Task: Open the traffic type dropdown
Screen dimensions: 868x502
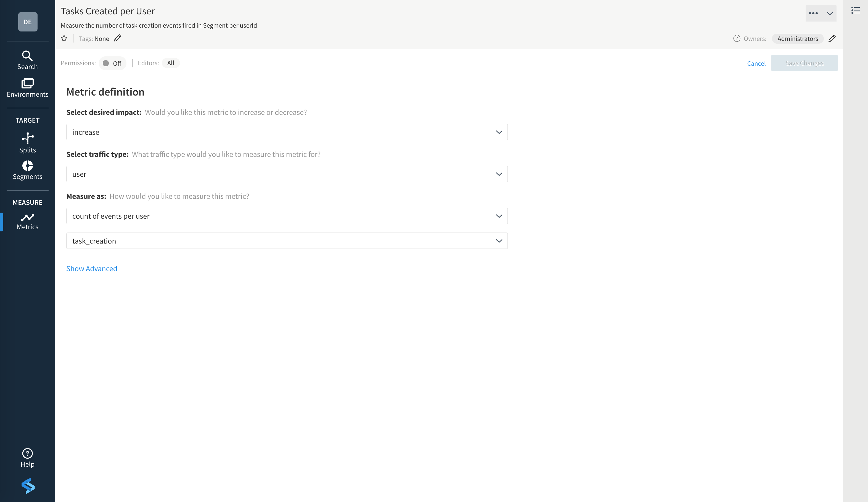Action: 287,174
